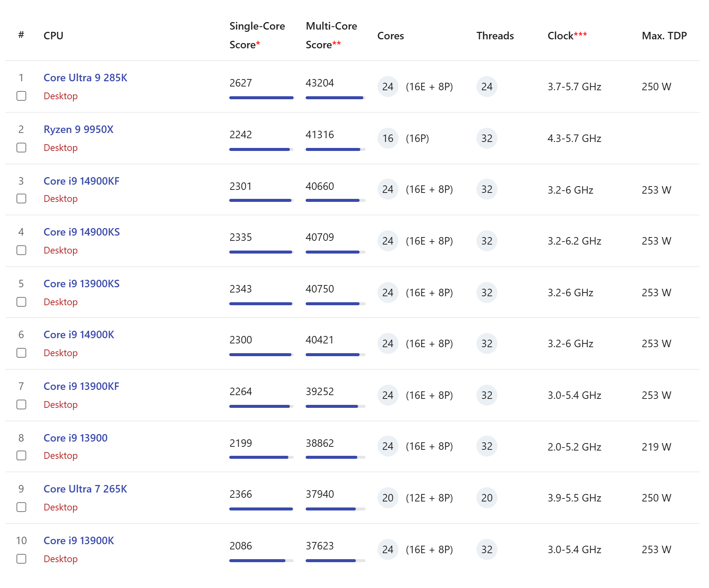Mark the Core i9 13900K checkbox
The width and height of the screenshot is (709, 588).
pyautogui.click(x=21, y=559)
